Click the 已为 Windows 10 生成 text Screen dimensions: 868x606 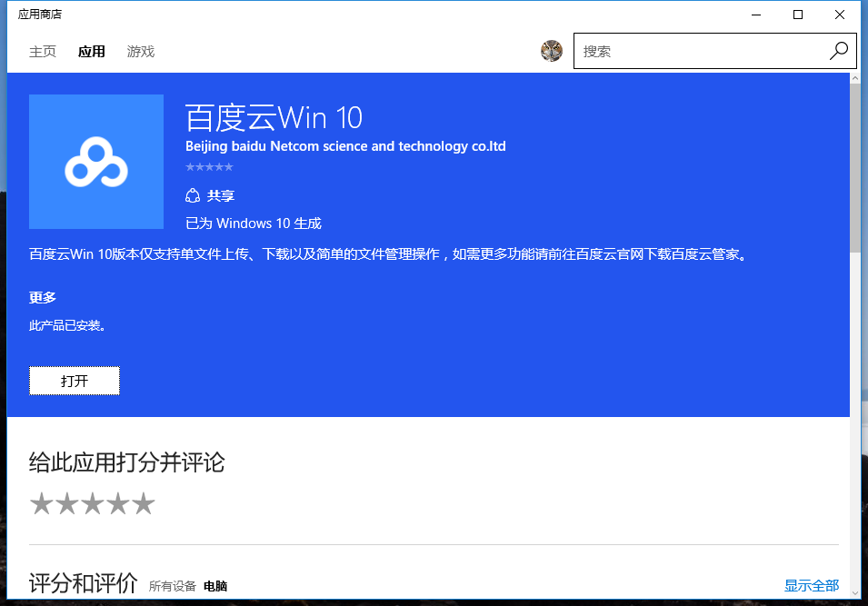coord(254,223)
